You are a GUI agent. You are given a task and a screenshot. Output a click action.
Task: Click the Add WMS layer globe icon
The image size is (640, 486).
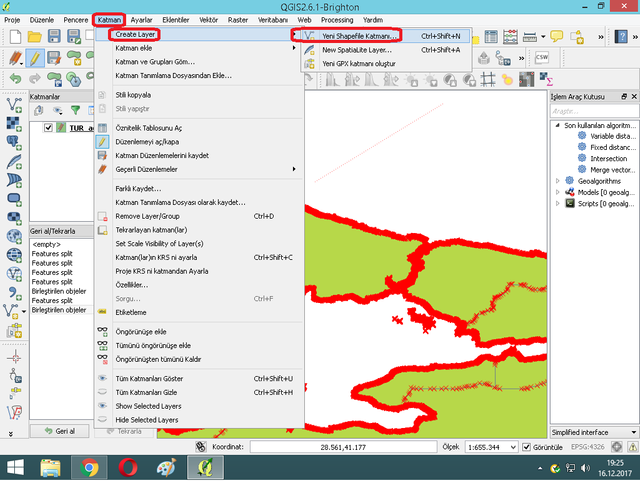[x=14, y=236]
